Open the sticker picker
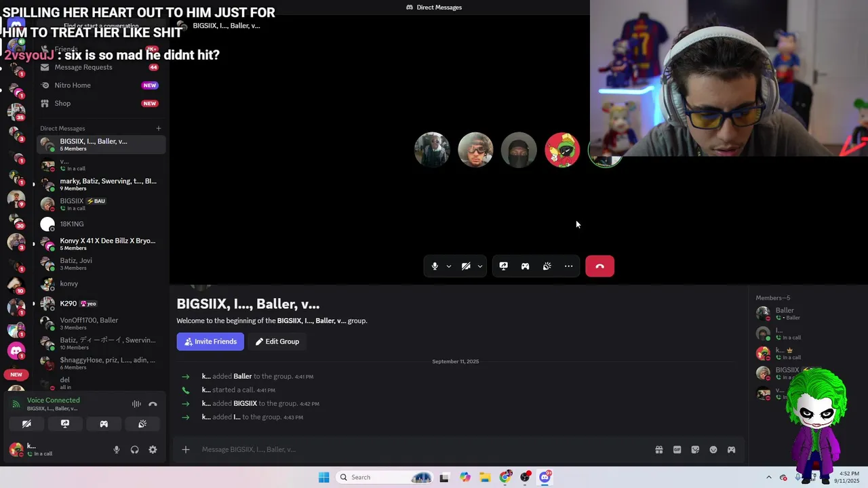868x488 pixels. 695,449
